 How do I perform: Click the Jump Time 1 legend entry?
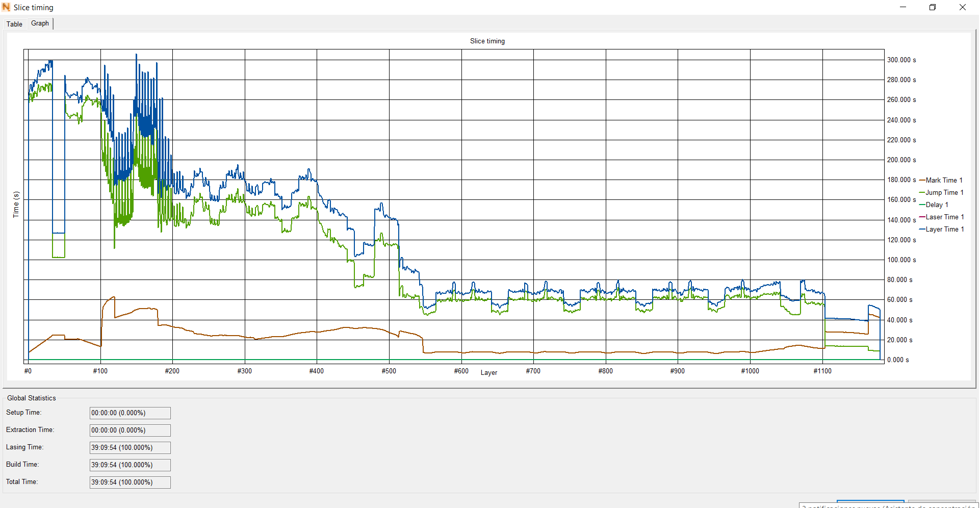click(941, 192)
